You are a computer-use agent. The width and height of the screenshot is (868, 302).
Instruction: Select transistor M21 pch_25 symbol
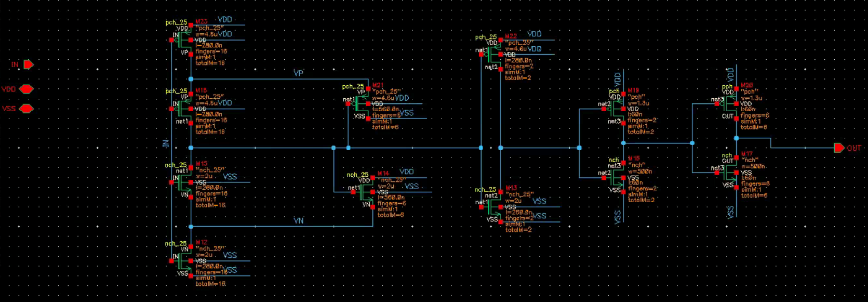click(x=359, y=104)
